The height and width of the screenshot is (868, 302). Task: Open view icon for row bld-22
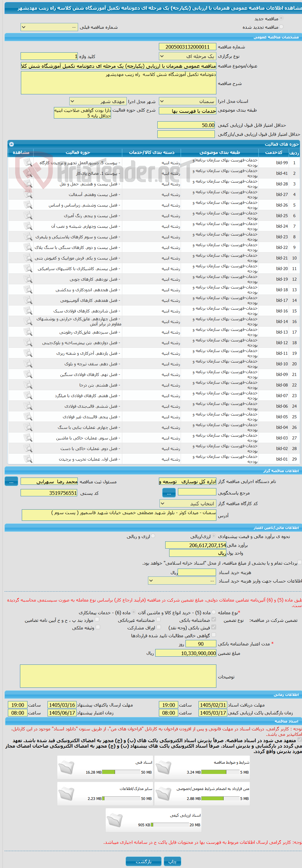pos(28,247)
